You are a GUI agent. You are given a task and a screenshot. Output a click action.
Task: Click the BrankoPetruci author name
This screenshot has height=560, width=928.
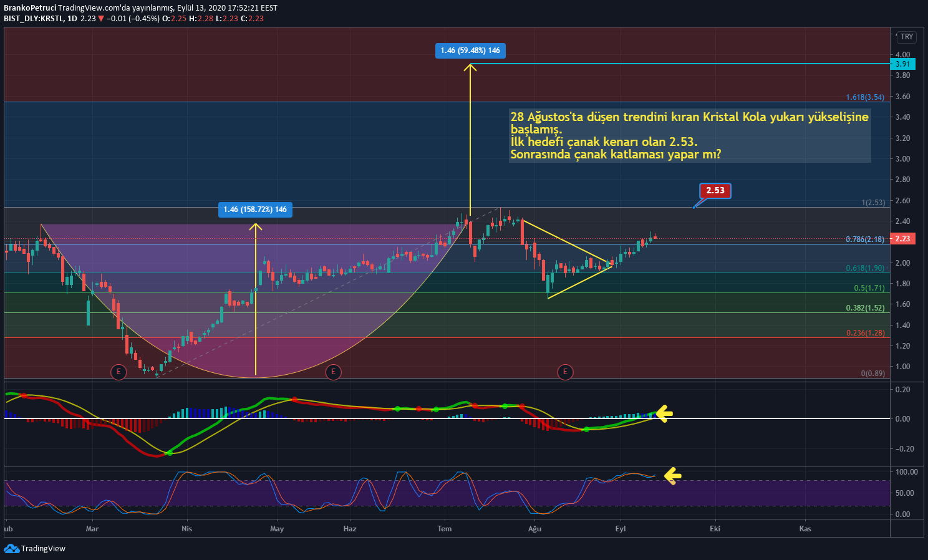click(x=30, y=8)
